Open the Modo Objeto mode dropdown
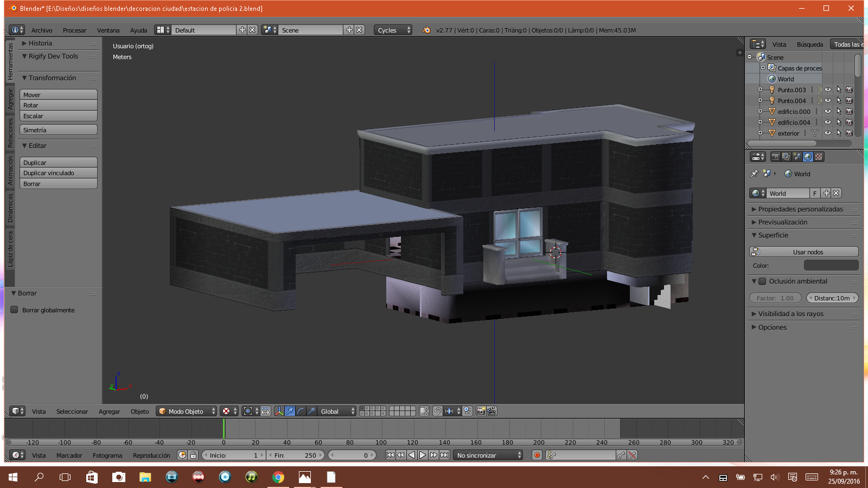 (x=187, y=412)
